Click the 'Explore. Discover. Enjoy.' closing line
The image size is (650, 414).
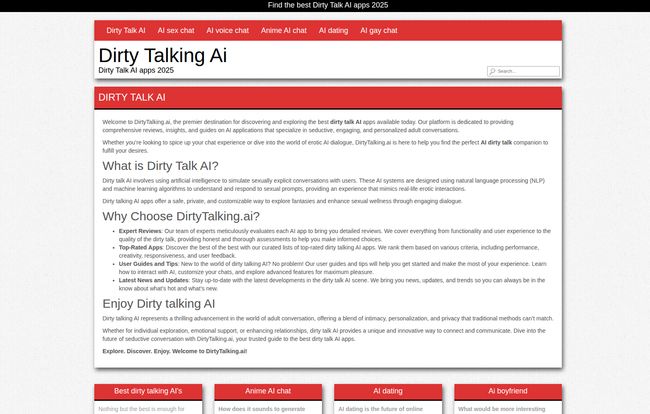[x=175, y=351]
